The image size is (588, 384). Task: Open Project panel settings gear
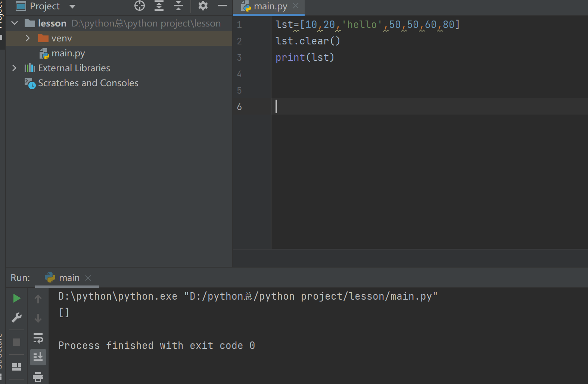pyautogui.click(x=203, y=6)
